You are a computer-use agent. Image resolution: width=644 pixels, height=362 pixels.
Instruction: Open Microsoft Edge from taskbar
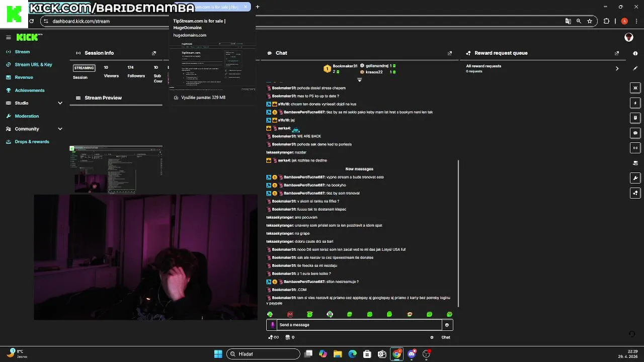click(x=353, y=354)
